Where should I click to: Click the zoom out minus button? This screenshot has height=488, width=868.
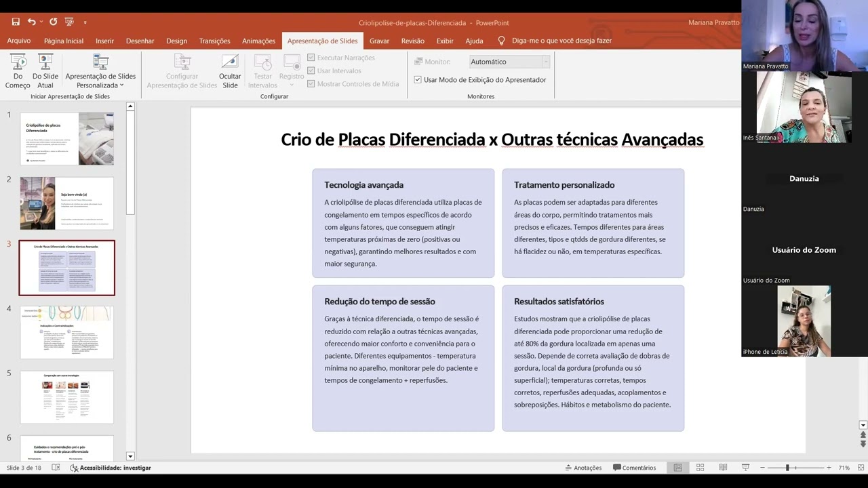762,468
